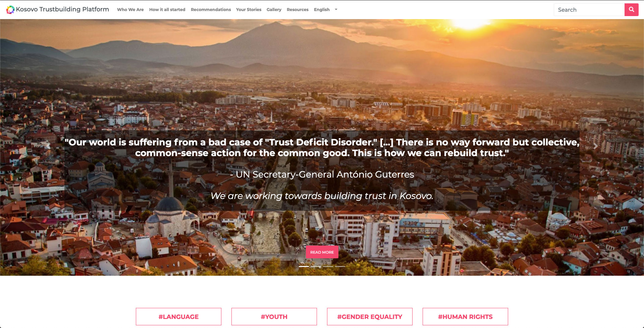Advance to next carousel slide arrow
Screen dimensions: 644x328
pyautogui.click(x=595, y=146)
